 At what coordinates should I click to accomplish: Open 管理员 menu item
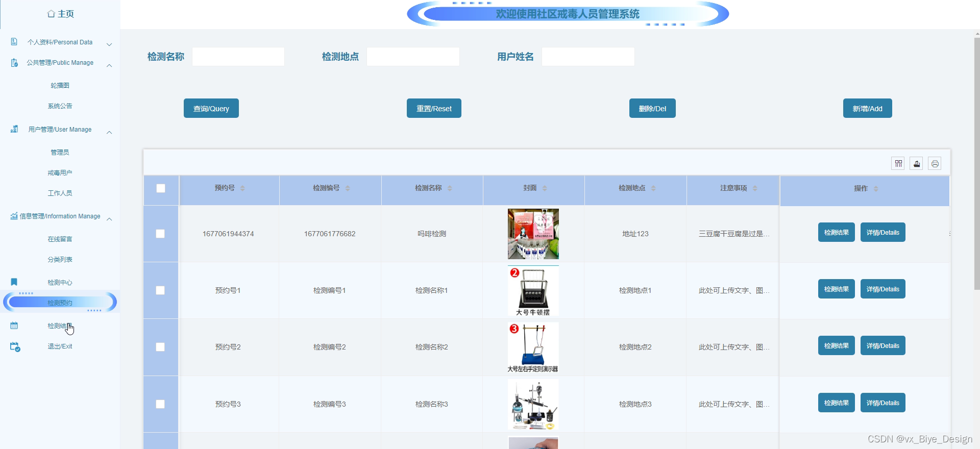[x=60, y=153]
